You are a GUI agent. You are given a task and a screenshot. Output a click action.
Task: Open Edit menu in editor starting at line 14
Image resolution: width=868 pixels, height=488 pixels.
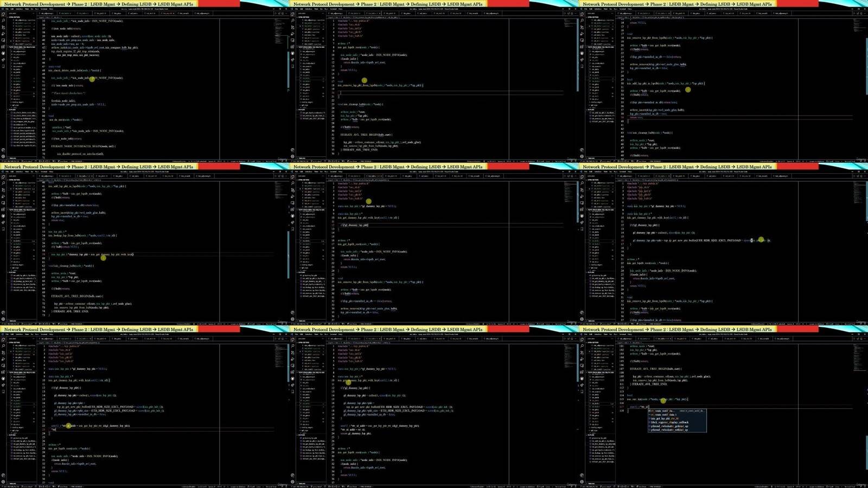[591, 9]
